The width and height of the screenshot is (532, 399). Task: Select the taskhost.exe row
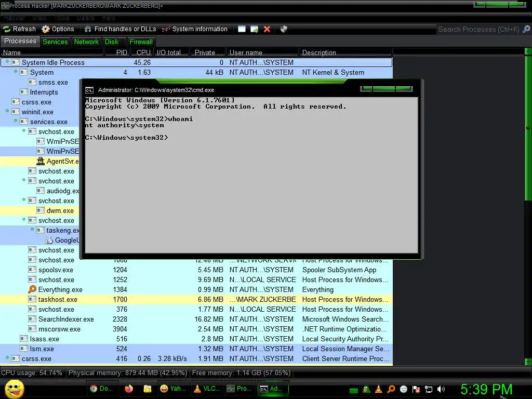(196, 300)
